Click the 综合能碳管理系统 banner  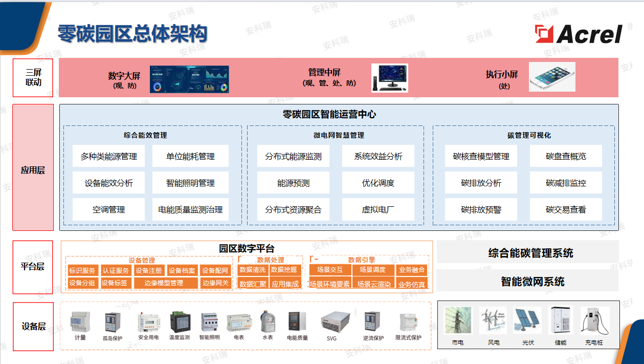point(530,253)
